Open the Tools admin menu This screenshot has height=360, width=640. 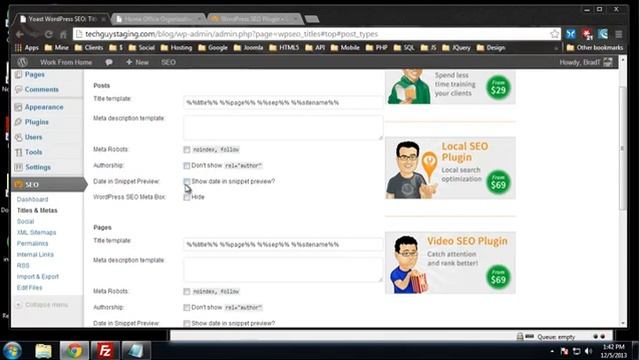[33, 152]
